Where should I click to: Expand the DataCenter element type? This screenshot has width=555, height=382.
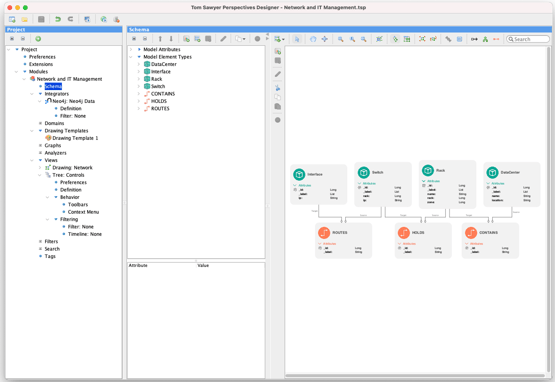(x=139, y=64)
